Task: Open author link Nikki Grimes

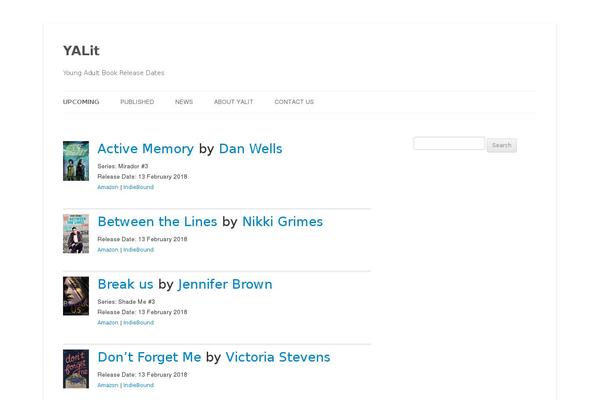Action: [282, 222]
